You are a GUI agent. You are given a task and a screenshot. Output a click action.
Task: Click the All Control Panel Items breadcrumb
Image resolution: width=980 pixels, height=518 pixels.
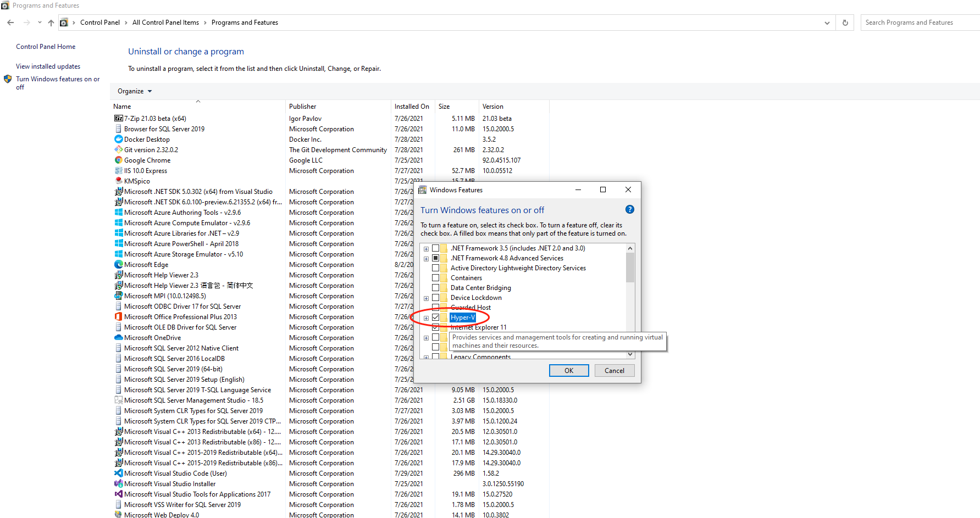(x=165, y=23)
